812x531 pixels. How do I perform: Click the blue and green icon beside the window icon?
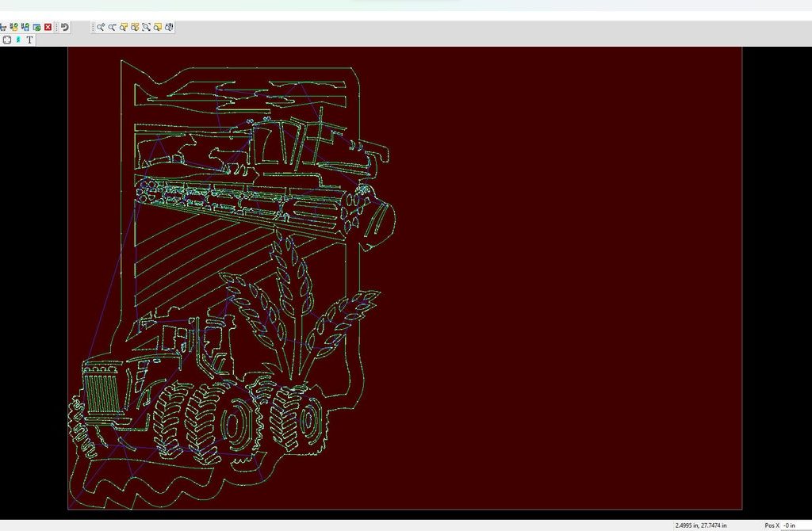tap(25, 27)
